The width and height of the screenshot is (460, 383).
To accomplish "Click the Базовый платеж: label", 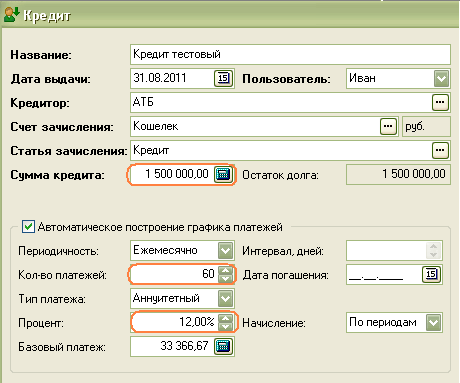I will tap(62, 347).
